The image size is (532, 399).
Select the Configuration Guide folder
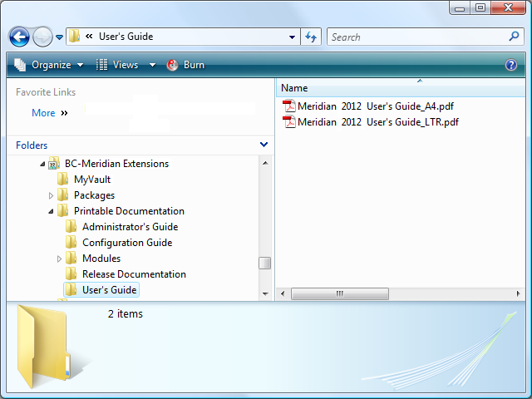[x=127, y=243]
